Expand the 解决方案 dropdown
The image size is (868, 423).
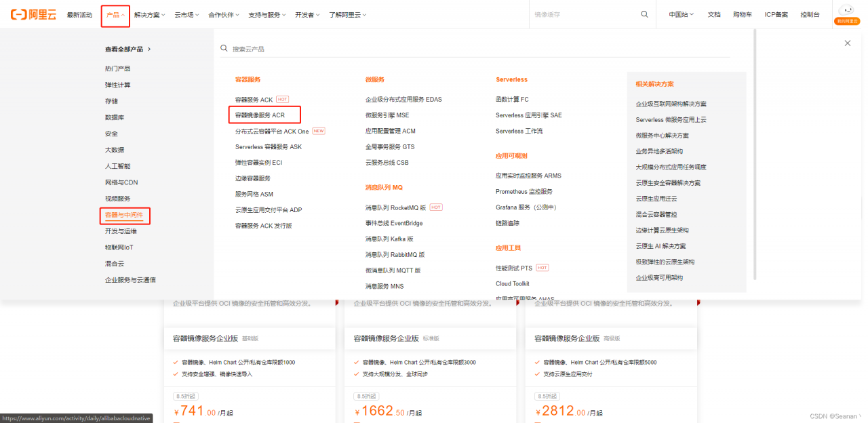click(x=150, y=15)
